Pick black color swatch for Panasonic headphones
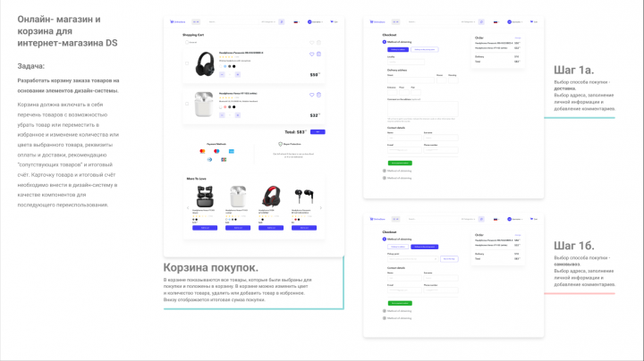Screen dimensions: 644x361 234,66
